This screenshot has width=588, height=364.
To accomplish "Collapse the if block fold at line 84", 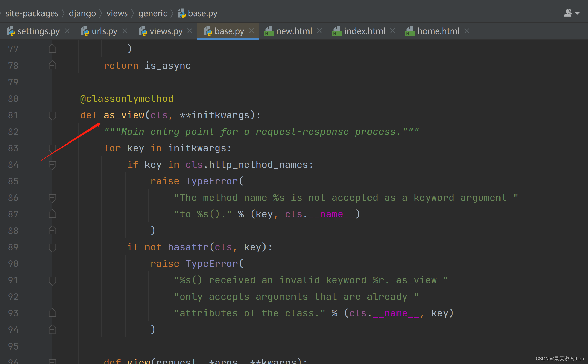I will tap(52, 165).
